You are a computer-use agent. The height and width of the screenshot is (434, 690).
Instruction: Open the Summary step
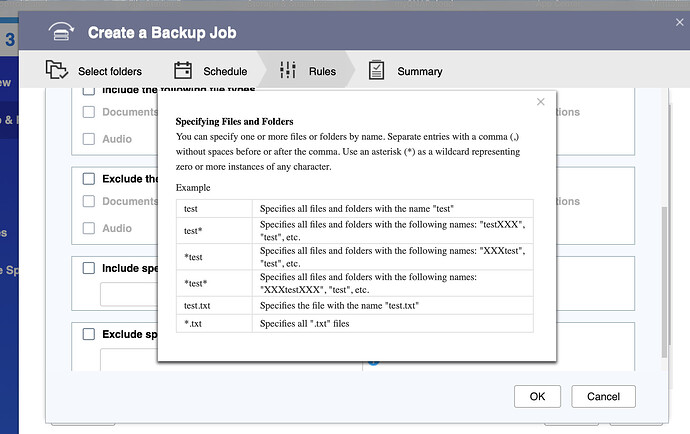tap(406, 71)
